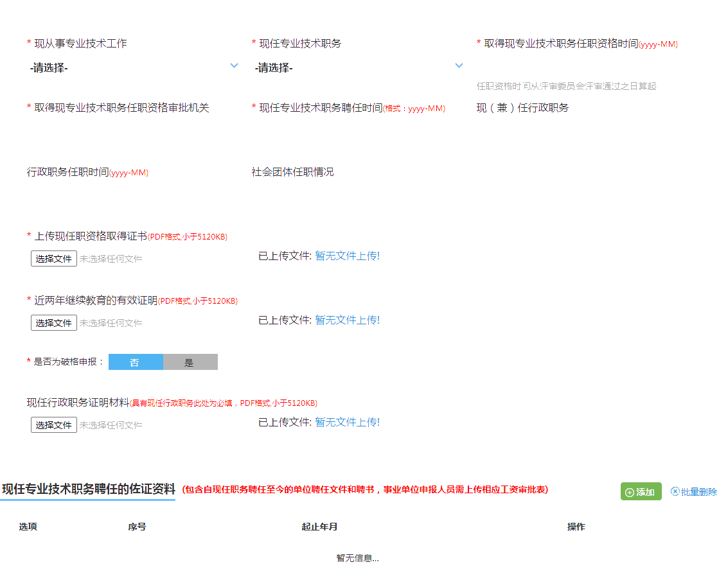The height and width of the screenshot is (578, 728).
Task: Click 选择文件 under 上传现任职资格取得证书
Action: point(53,258)
